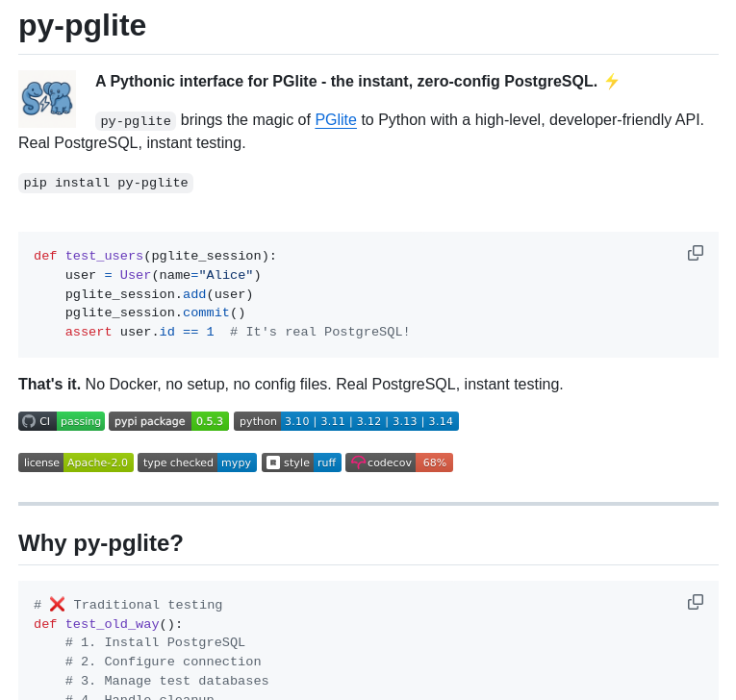
Task: Click the py-pglite main heading
Action: pos(82,25)
